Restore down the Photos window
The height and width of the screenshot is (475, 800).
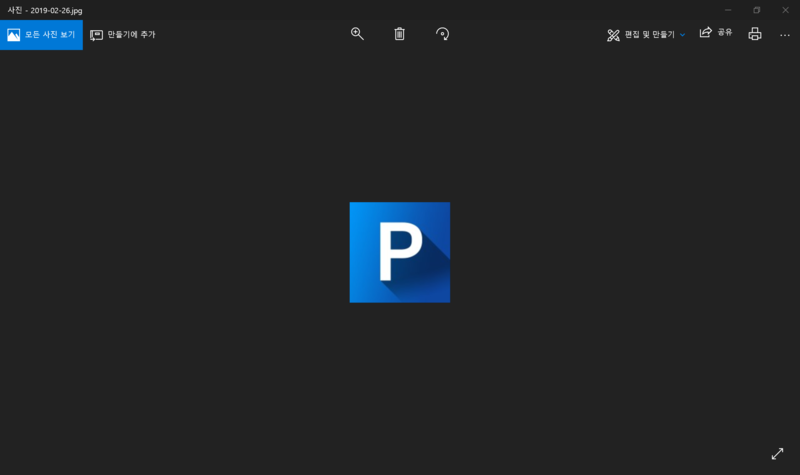[x=757, y=10]
